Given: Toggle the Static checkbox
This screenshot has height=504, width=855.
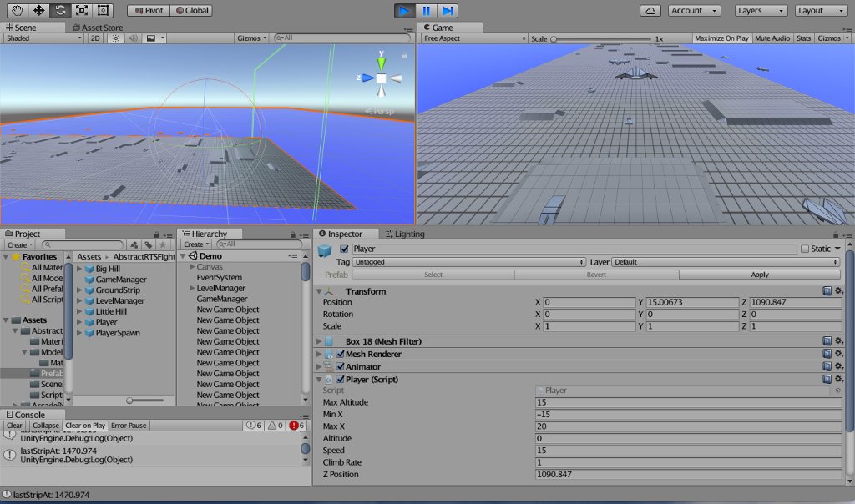Looking at the screenshot, I should coord(804,249).
